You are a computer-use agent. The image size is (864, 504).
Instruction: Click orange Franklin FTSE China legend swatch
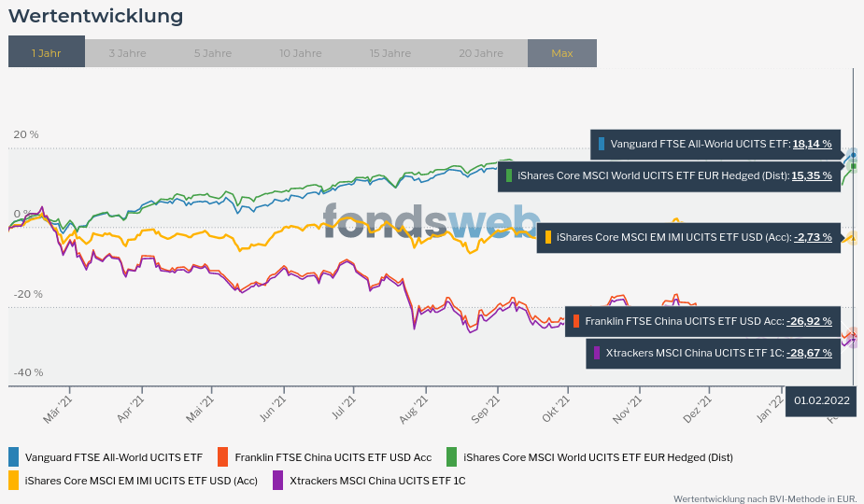click(222, 457)
